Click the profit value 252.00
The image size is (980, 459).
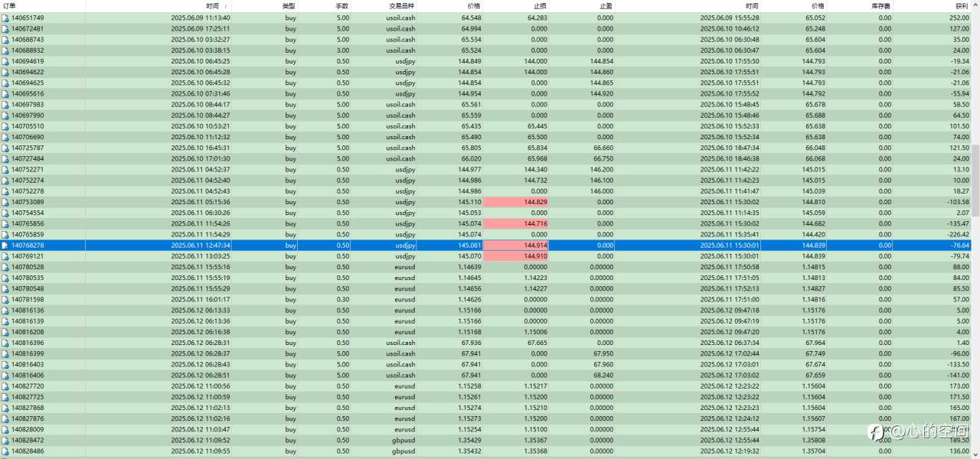click(x=959, y=18)
